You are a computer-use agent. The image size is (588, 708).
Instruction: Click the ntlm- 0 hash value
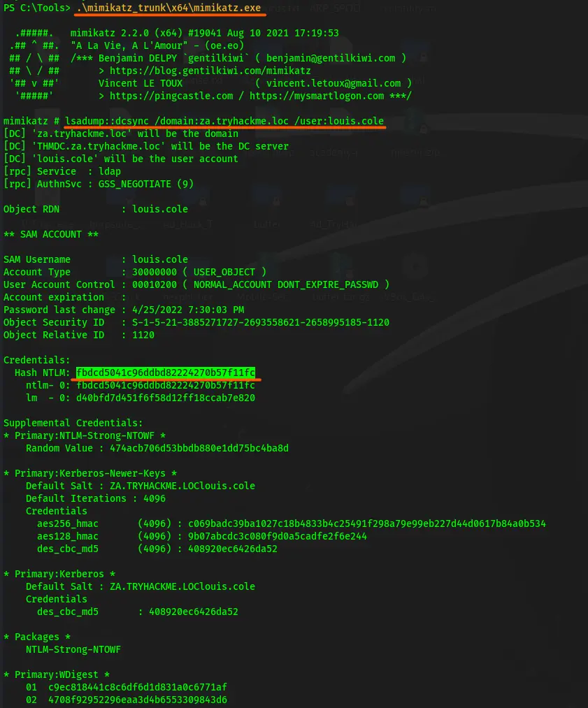166,385
